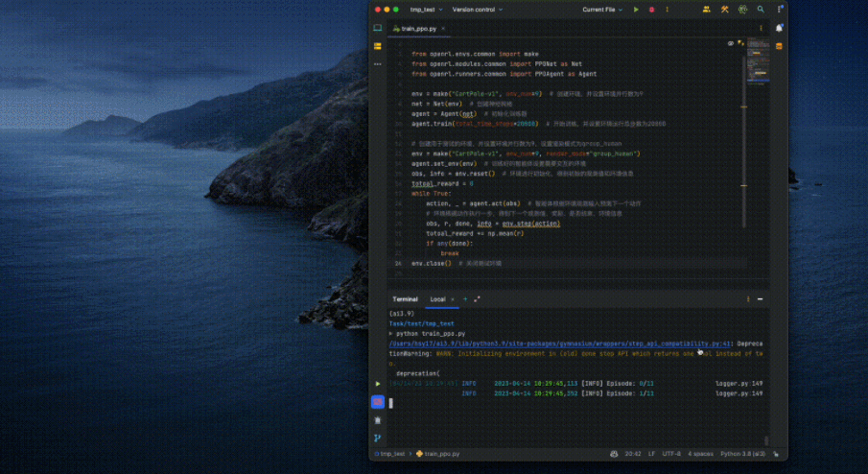
Task: Select the highlighted Terminal tool window icon
Action: tap(378, 401)
